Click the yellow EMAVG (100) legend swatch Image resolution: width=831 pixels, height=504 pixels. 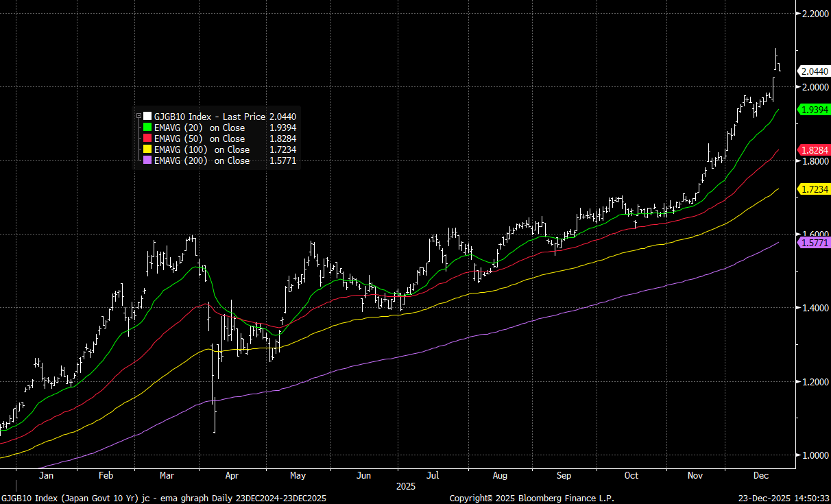(x=147, y=149)
